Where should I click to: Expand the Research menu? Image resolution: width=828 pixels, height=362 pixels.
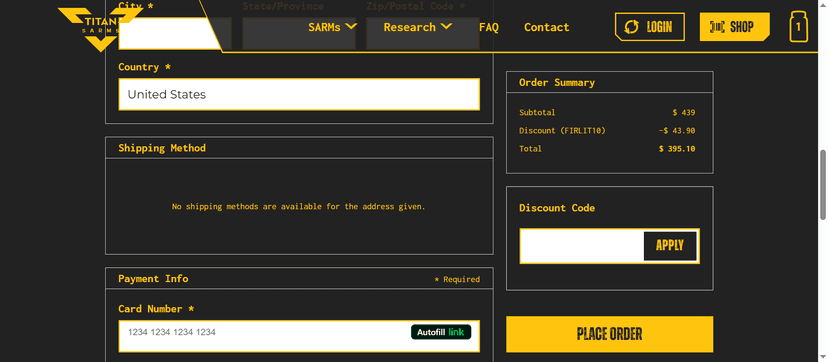tap(417, 27)
